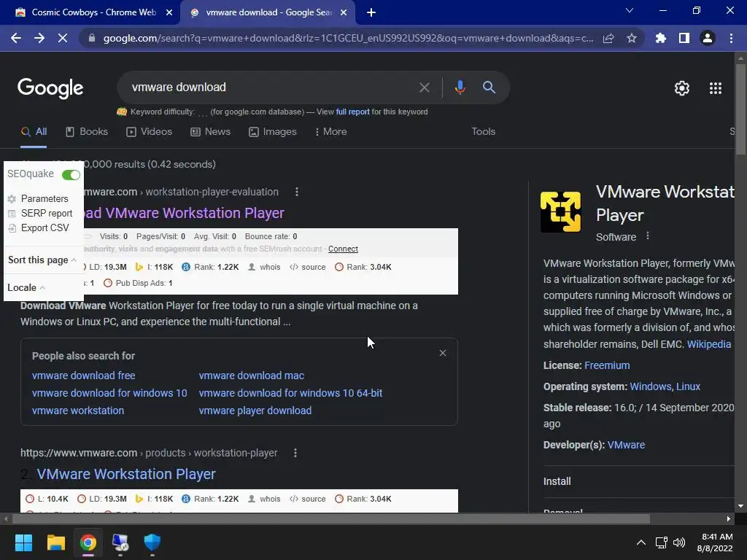Open source in first result's SEOquake bar

click(x=307, y=267)
